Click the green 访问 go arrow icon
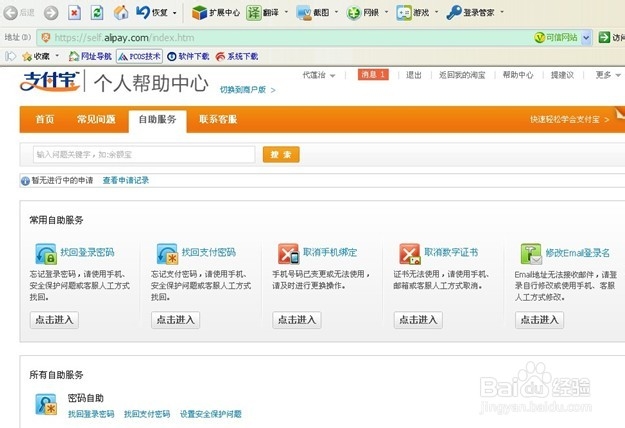Viewport: 625px width, 428px height. [604, 37]
